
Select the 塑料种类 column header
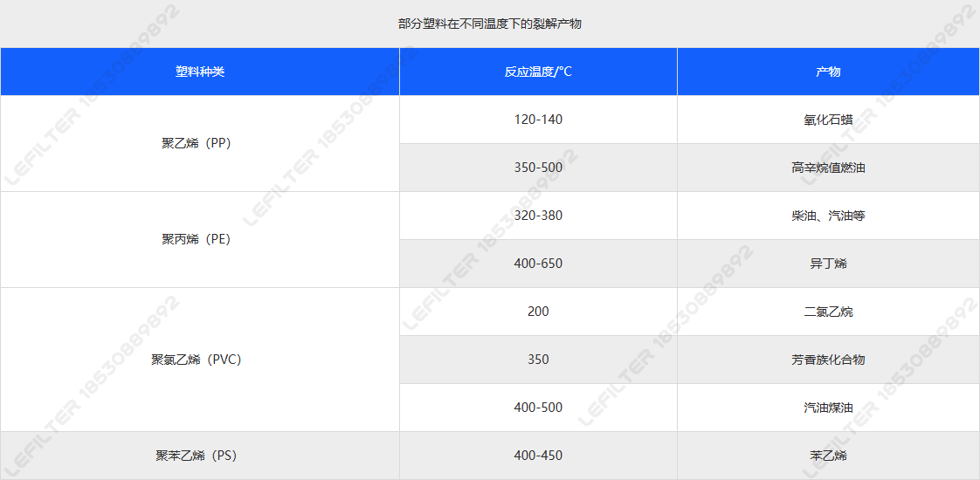tap(200, 72)
